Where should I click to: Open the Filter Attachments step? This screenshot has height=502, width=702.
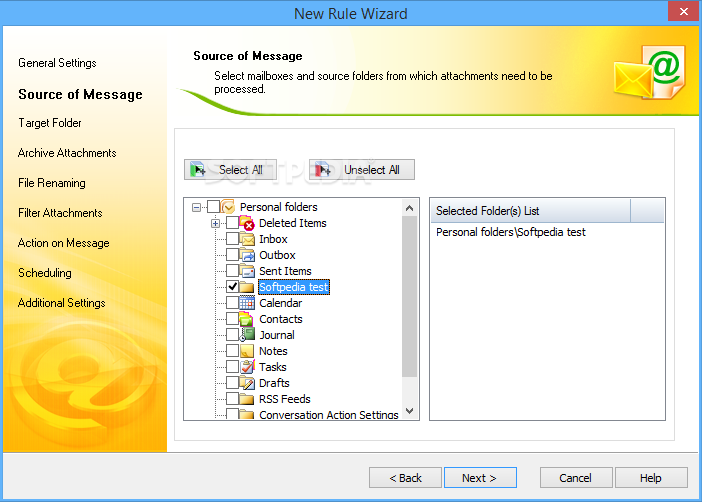coord(60,213)
